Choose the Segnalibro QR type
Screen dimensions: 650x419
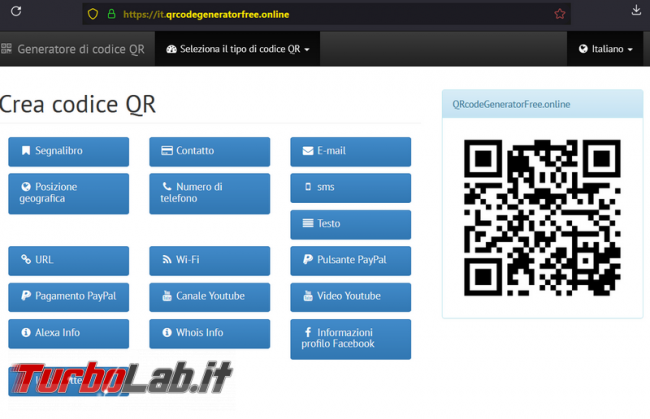tap(68, 152)
